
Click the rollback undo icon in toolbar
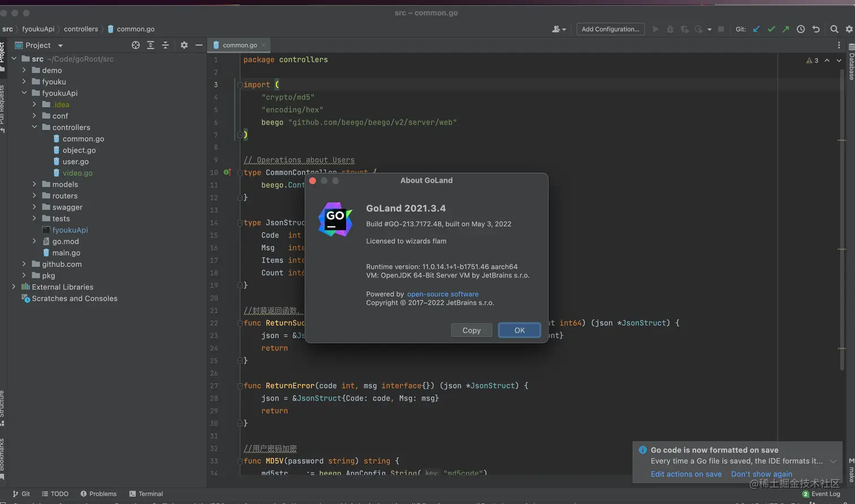(x=816, y=29)
